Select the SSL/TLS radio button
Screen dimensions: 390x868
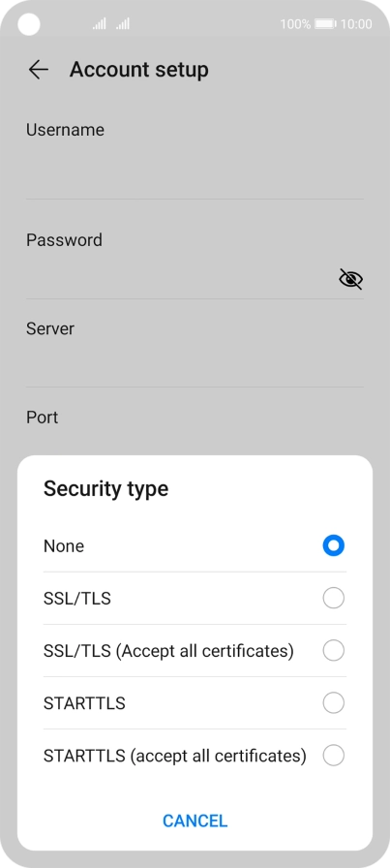click(334, 599)
